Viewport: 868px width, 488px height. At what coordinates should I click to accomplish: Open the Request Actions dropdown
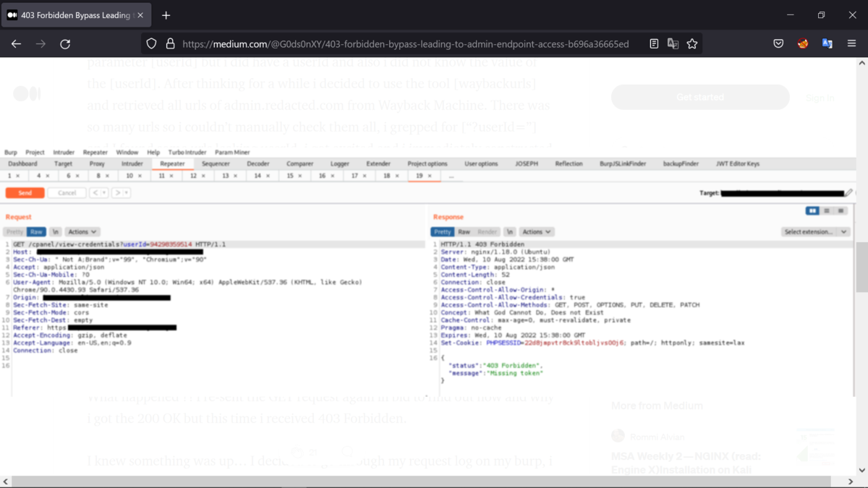[81, 231]
